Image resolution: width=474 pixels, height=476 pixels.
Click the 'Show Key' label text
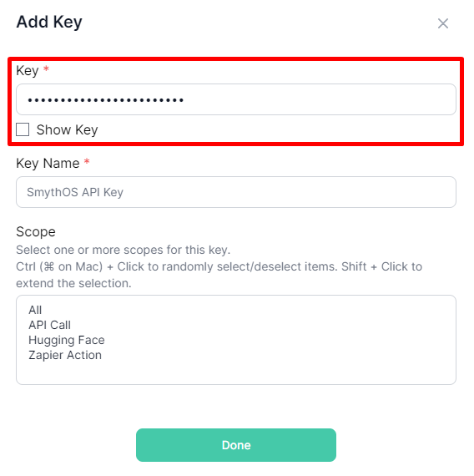tap(67, 130)
